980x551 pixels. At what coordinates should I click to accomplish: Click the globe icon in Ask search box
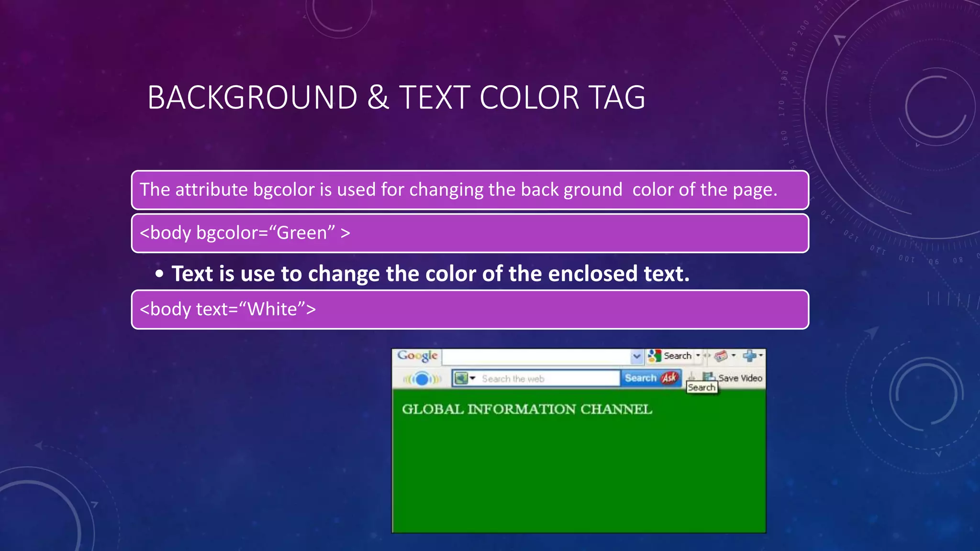click(461, 378)
